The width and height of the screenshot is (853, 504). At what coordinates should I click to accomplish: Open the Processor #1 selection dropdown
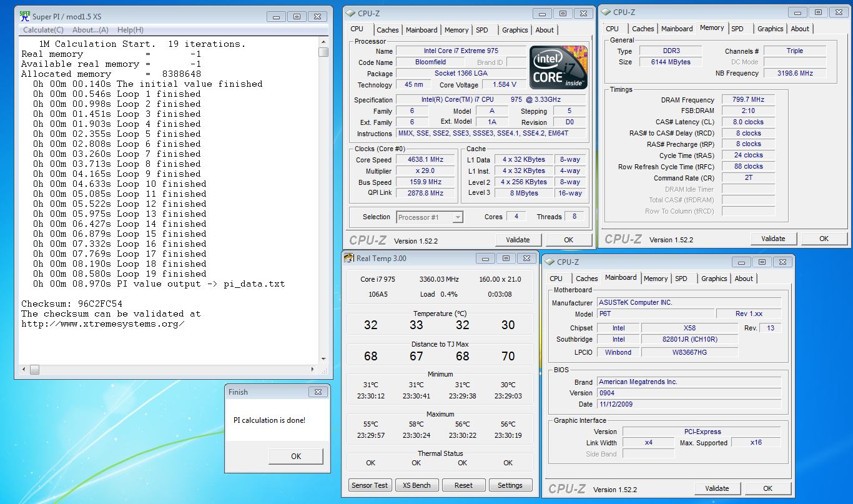coord(430,217)
